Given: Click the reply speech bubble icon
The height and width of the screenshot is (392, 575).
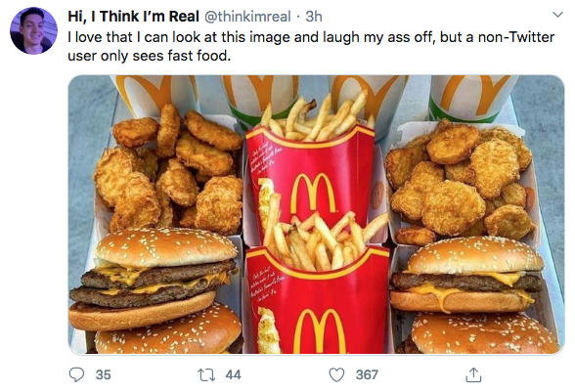Looking at the screenshot, I should click(76, 374).
